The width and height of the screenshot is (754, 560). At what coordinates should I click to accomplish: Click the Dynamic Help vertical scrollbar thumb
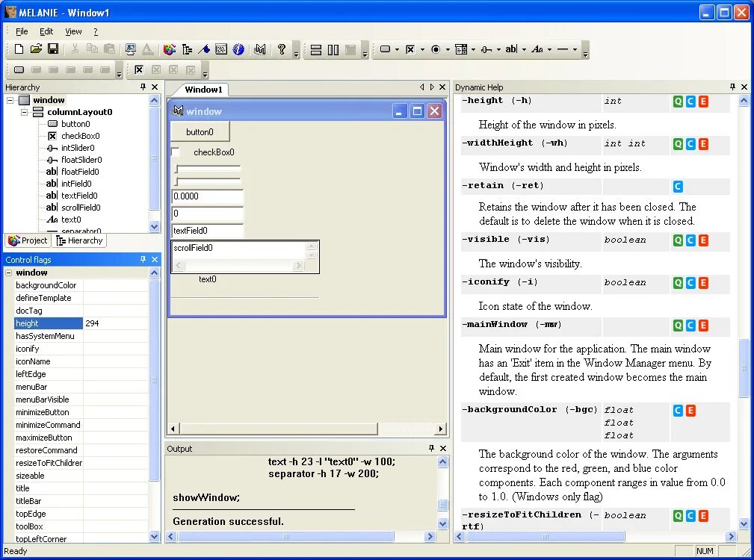tap(744, 368)
